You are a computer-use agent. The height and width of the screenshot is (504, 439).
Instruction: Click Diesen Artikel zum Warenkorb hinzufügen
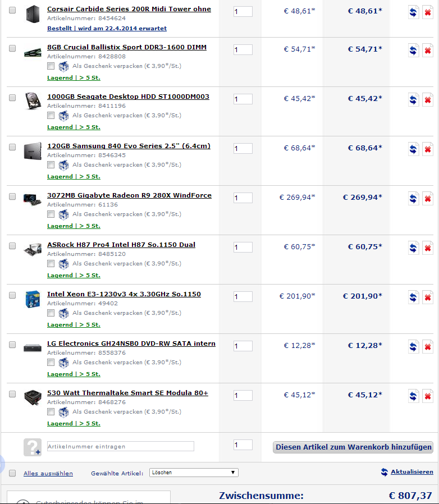click(x=353, y=447)
